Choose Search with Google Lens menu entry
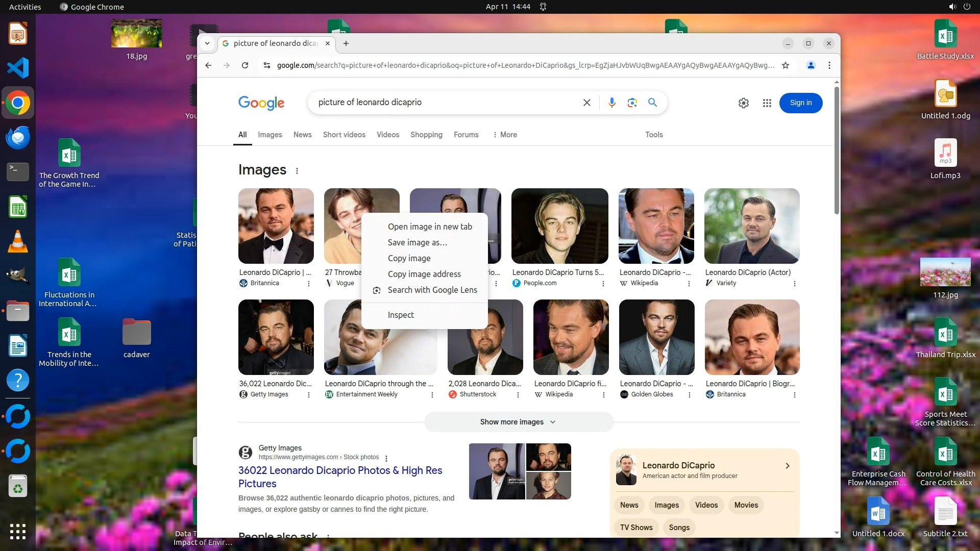This screenshot has height=551, width=980. pyautogui.click(x=432, y=290)
